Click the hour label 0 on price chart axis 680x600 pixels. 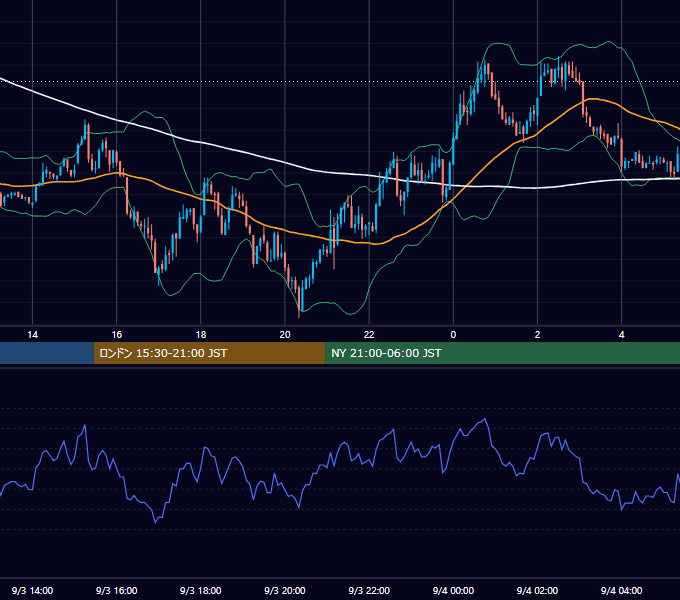[453, 335]
